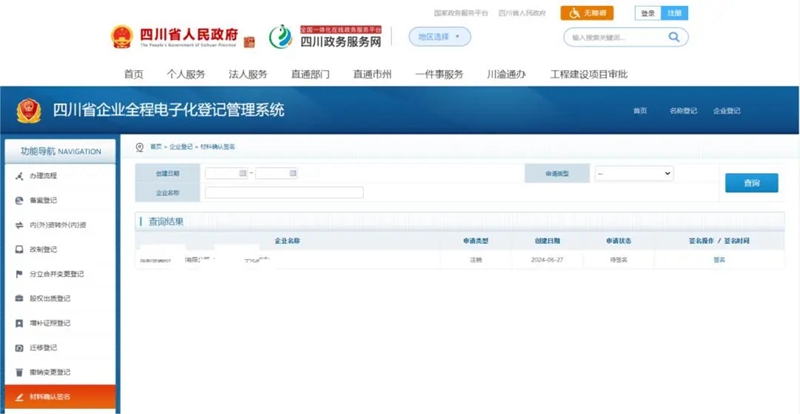Viewport: 800px width, 414px height.
Task: Click the 四川政务服务网 green logo
Action: coord(281,37)
